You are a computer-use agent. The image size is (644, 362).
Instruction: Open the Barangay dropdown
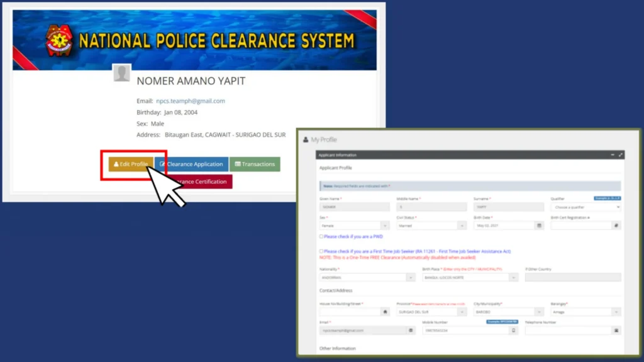click(616, 312)
